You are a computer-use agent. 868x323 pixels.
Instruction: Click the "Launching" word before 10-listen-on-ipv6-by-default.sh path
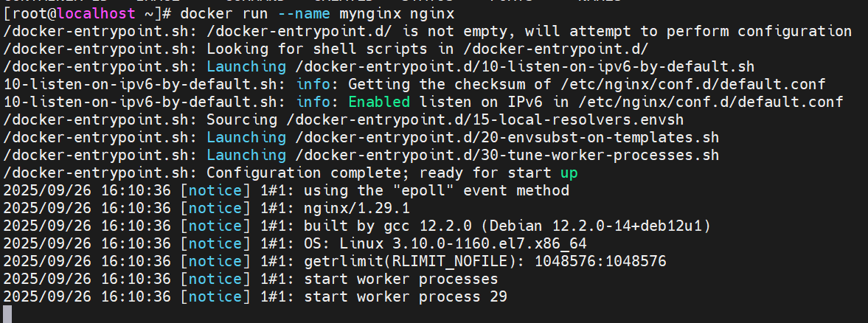pos(247,67)
